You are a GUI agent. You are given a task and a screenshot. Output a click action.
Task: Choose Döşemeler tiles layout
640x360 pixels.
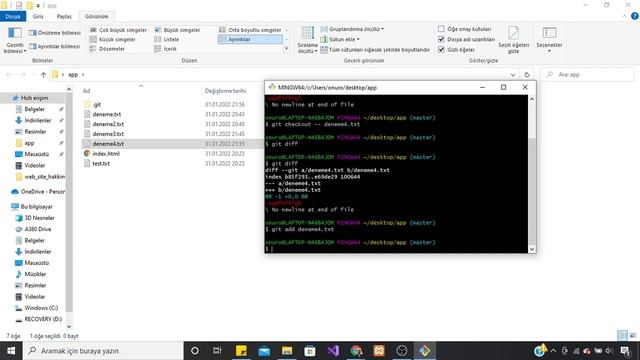click(107, 49)
